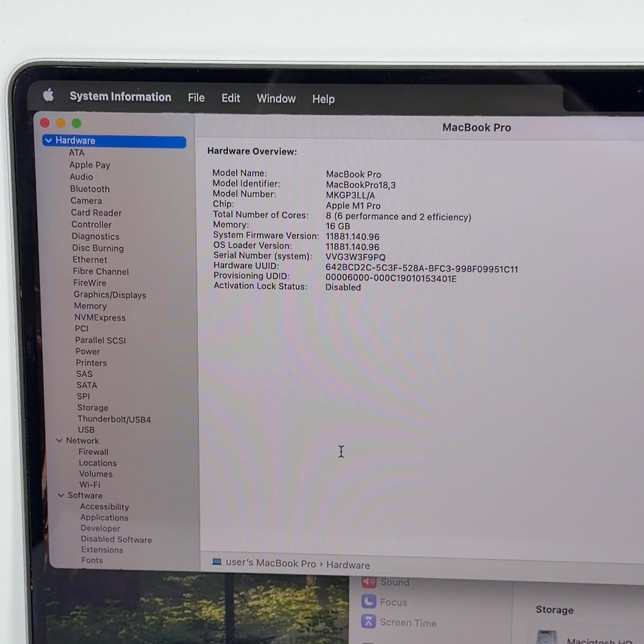Collapse the Hardware section chevron

[x=48, y=141]
